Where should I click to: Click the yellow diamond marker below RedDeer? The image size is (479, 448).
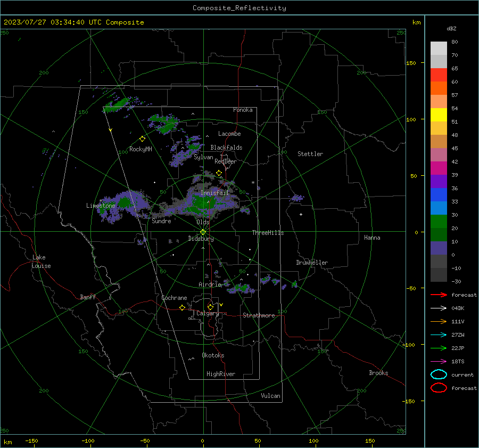pyautogui.click(x=219, y=173)
